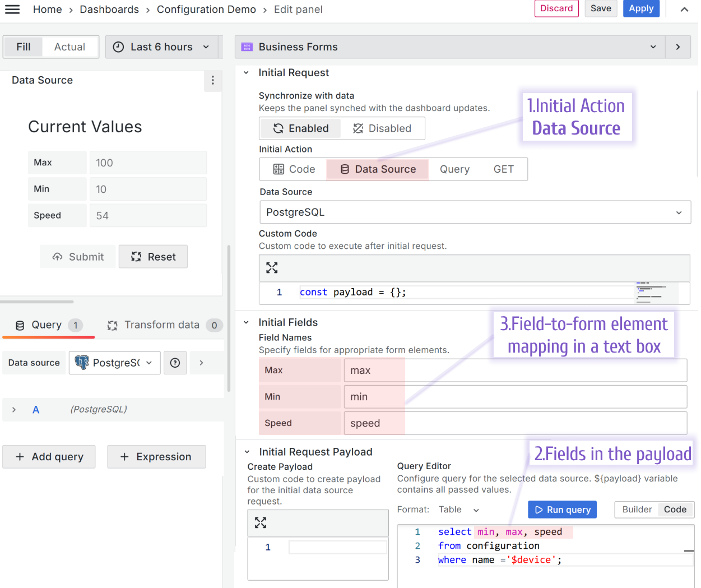701x588 pixels.
Task: Switch to the Transform data tab
Action: [162, 325]
